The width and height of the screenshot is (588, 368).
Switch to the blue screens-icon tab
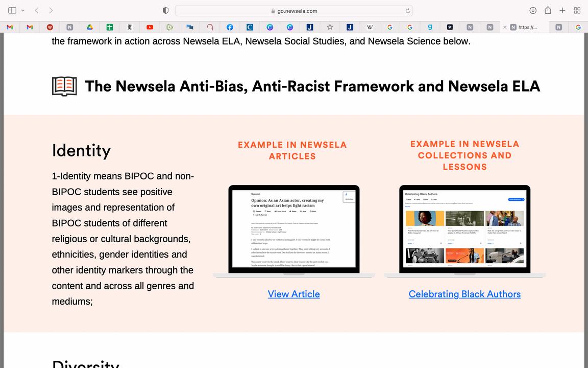[x=190, y=27]
